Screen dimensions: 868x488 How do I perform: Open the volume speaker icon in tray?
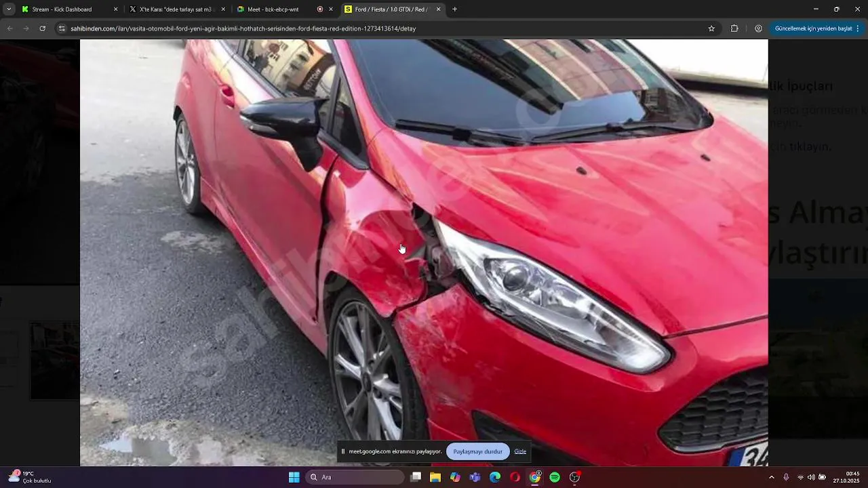[x=811, y=477]
